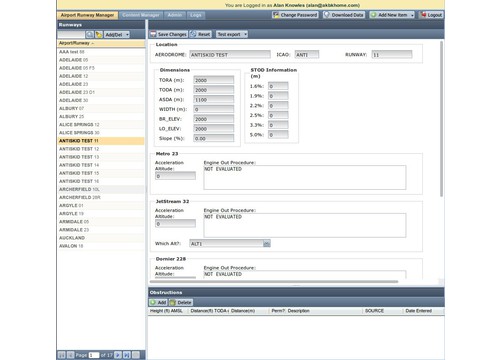Select the ADELAIDE 23 D1 runway
This screenshot has width=500, height=360.
pos(101,92)
